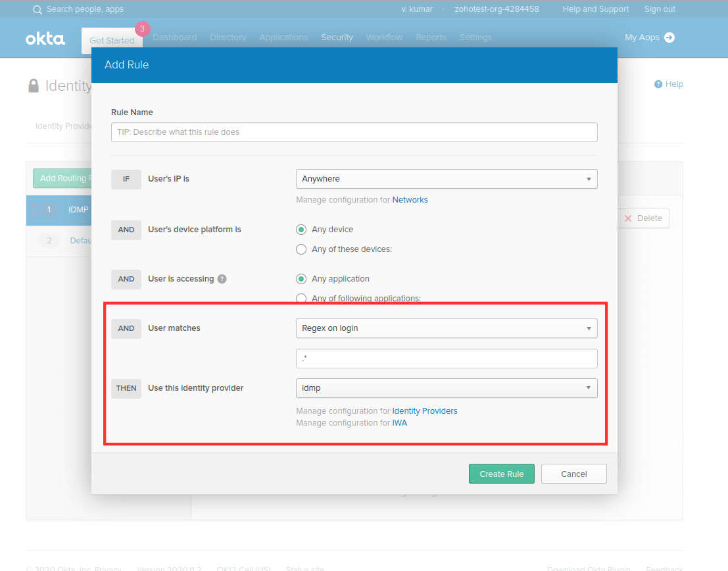This screenshot has height=571, width=728.
Task: Click the Add Routing Rule button
Action: tap(62, 178)
